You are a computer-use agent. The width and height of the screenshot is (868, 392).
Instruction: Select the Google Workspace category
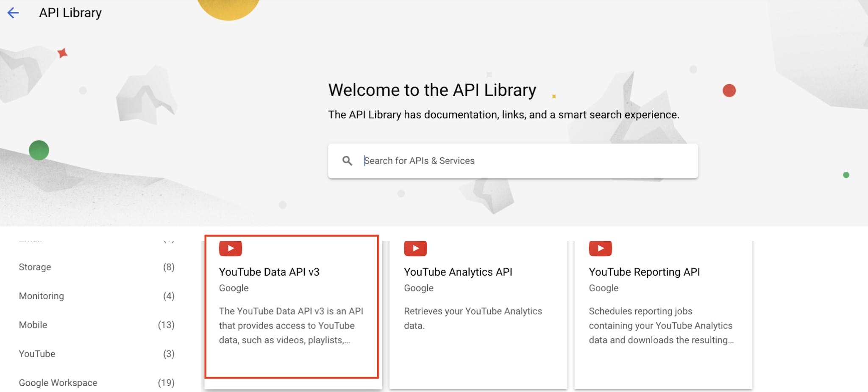[57, 382]
